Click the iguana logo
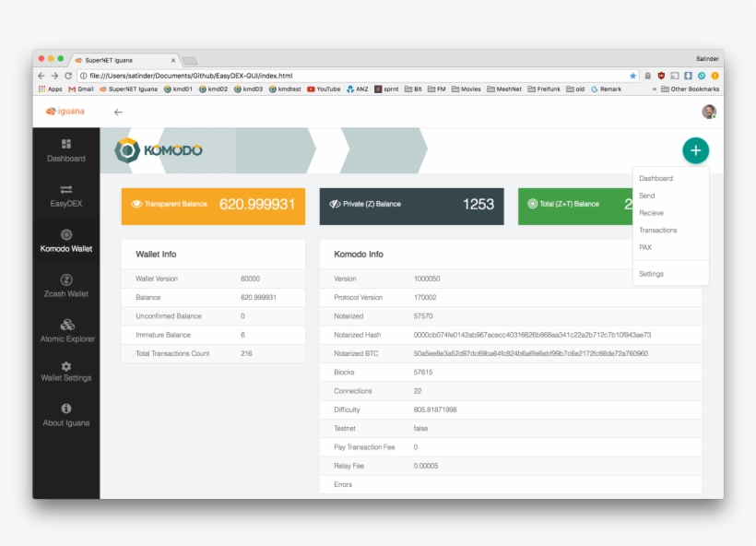The height and width of the screenshot is (546, 756). (65, 112)
